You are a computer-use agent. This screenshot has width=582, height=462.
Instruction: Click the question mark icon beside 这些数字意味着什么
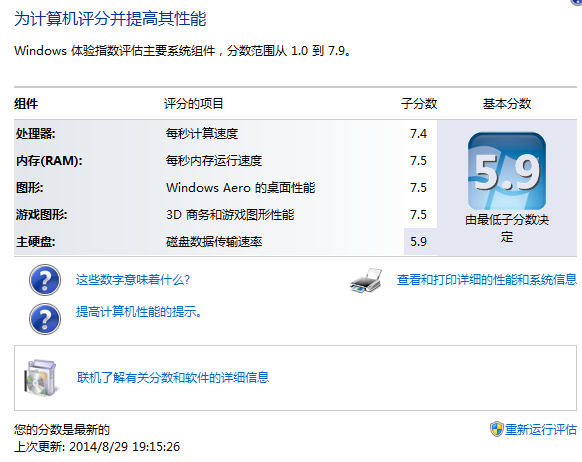(x=45, y=280)
